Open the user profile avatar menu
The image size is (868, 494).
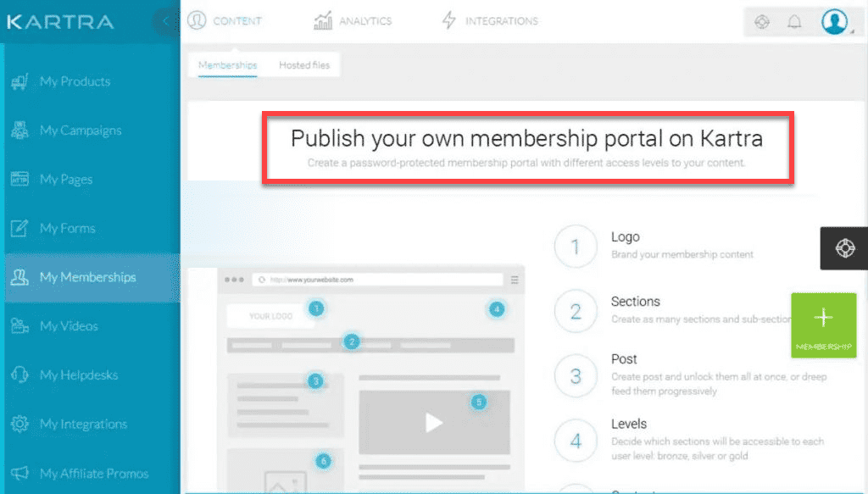(834, 21)
